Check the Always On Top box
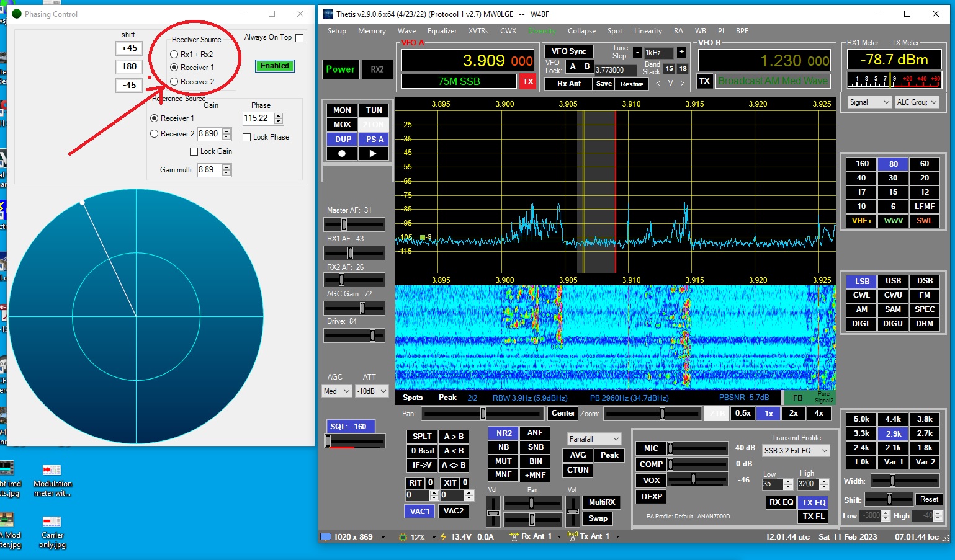Viewport: 955px width, 560px height. coord(300,38)
